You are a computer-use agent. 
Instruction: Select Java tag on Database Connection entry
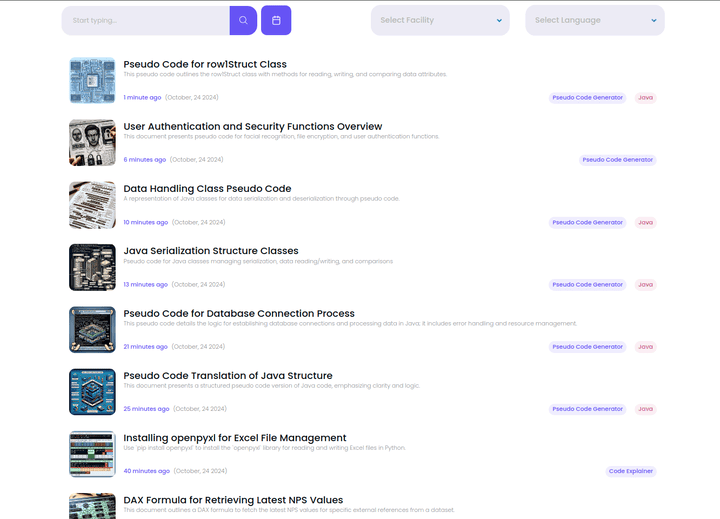pyautogui.click(x=646, y=347)
